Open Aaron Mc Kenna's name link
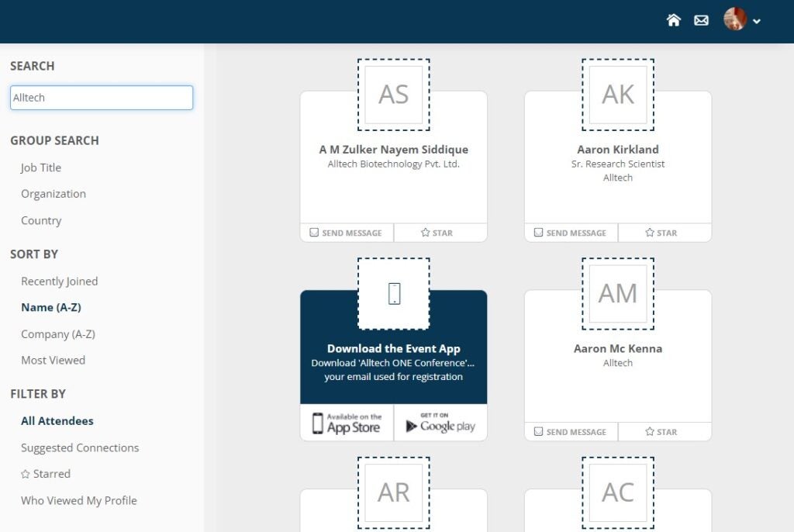The height and width of the screenshot is (532, 794). click(x=618, y=348)
